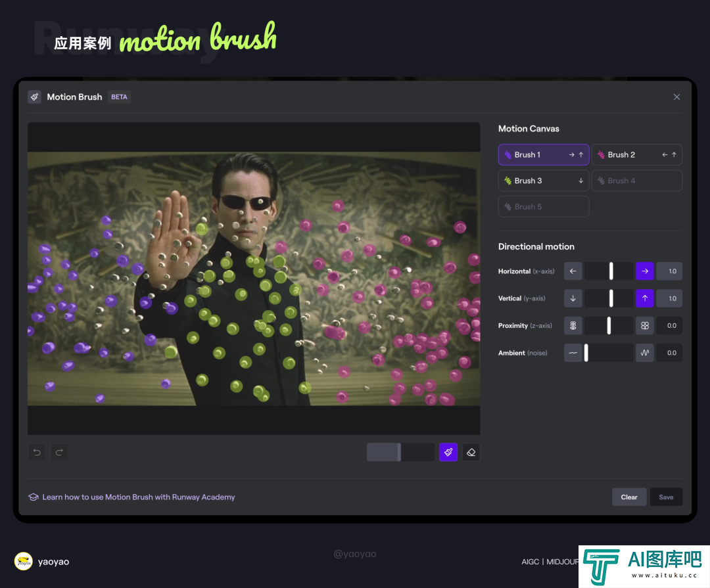
Task: Click the Vertical down arrow button
Action: 573,298
